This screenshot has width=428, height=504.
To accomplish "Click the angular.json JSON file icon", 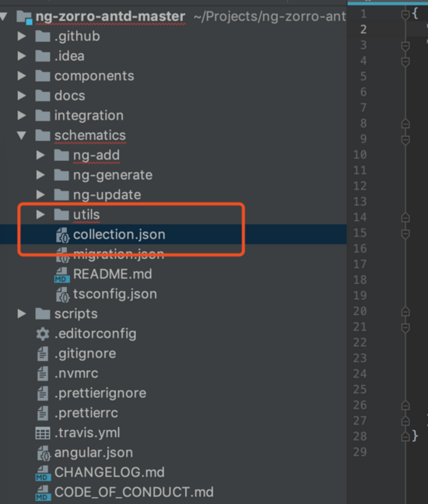I will pos(44,453).
